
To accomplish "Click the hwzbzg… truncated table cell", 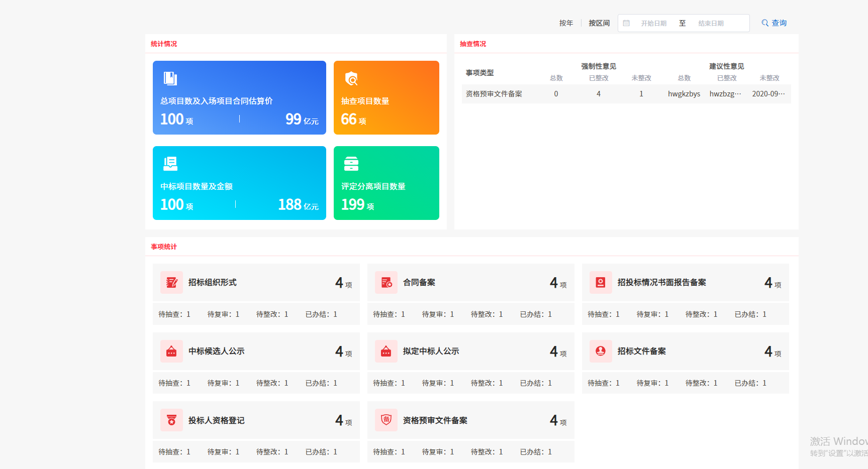I will 725,94.
